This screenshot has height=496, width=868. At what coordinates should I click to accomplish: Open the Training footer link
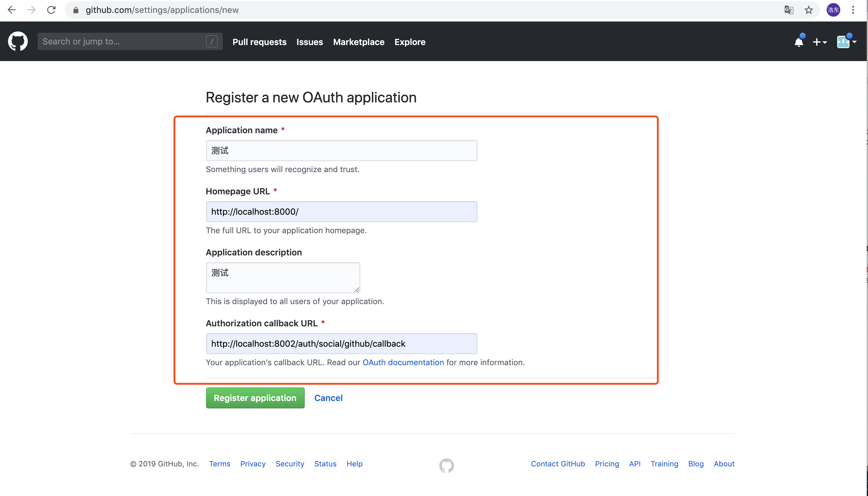click(664, 464)
